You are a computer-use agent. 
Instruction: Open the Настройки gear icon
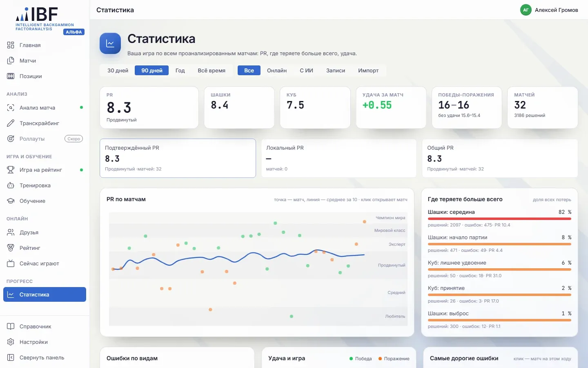click(11, 342)
